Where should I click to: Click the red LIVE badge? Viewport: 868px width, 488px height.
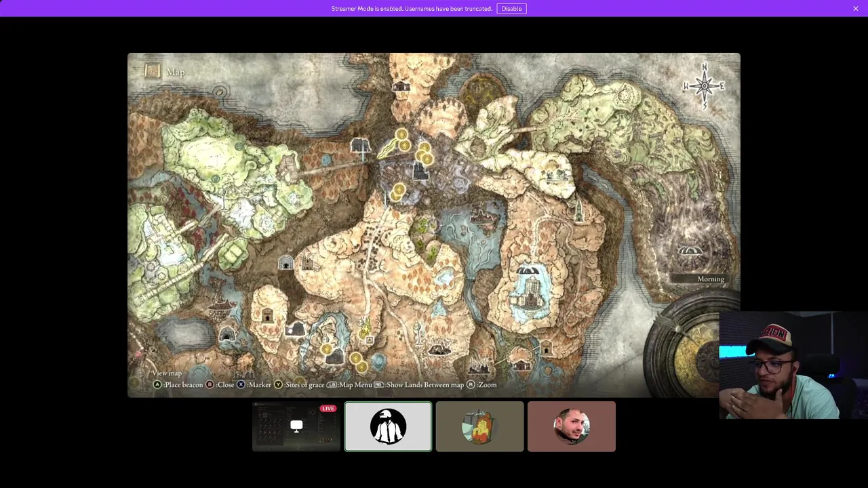tap(328, 409)
